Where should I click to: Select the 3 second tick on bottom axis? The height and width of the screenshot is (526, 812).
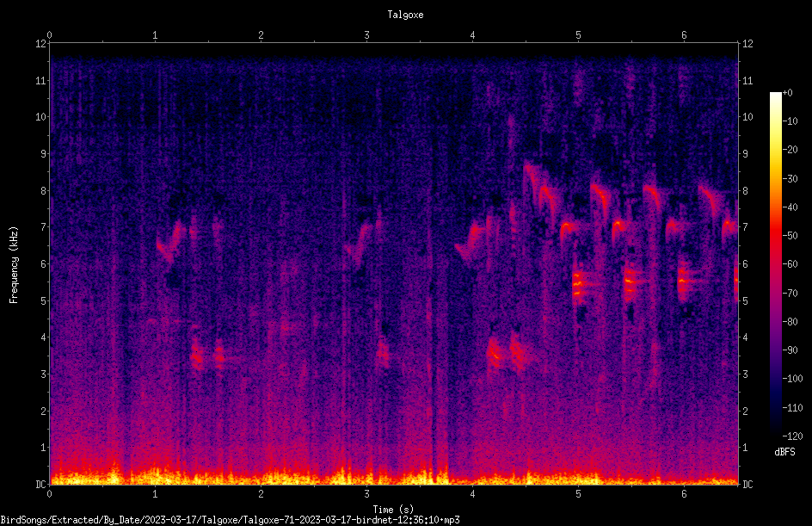click(366, 494)
